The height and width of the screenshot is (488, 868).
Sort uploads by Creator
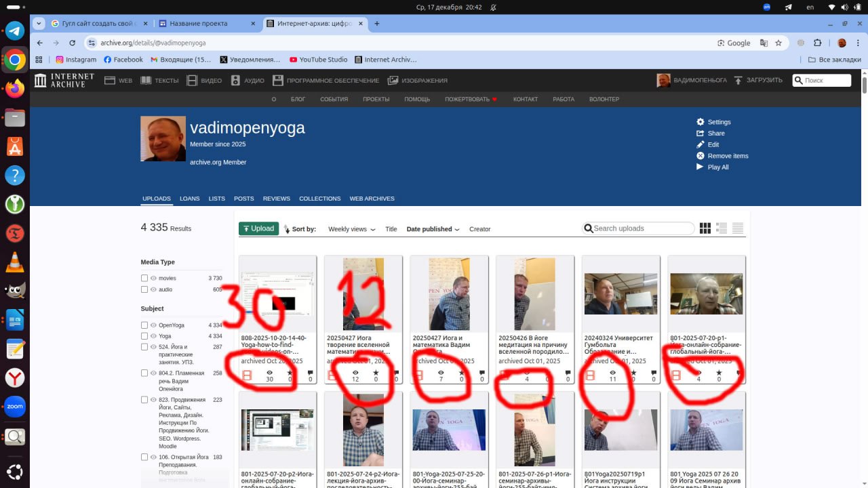[x=480, y=229]
